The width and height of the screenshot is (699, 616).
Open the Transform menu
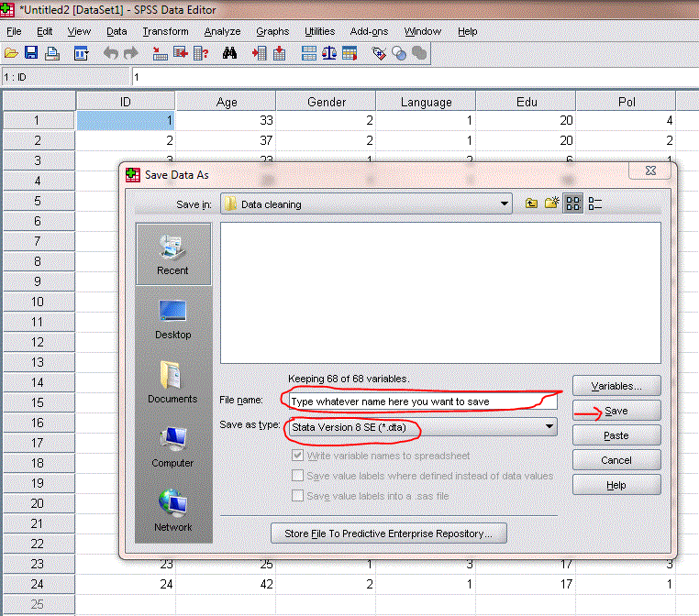pos(165,31)
